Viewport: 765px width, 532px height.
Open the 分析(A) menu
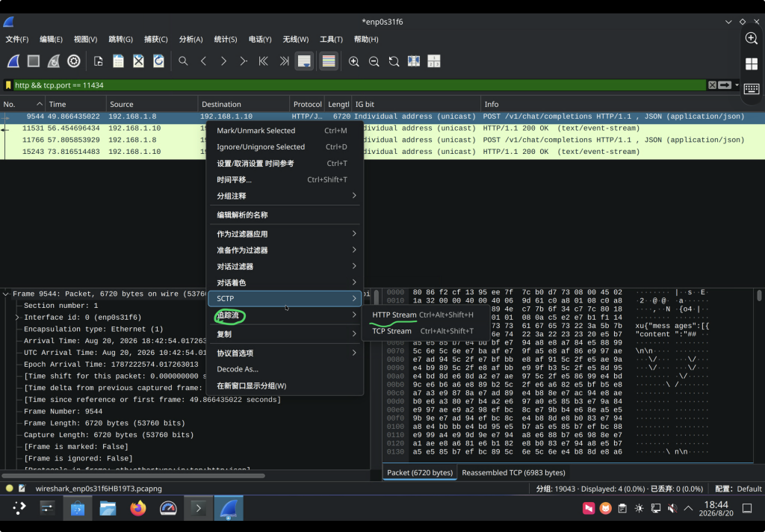[191, 39]
